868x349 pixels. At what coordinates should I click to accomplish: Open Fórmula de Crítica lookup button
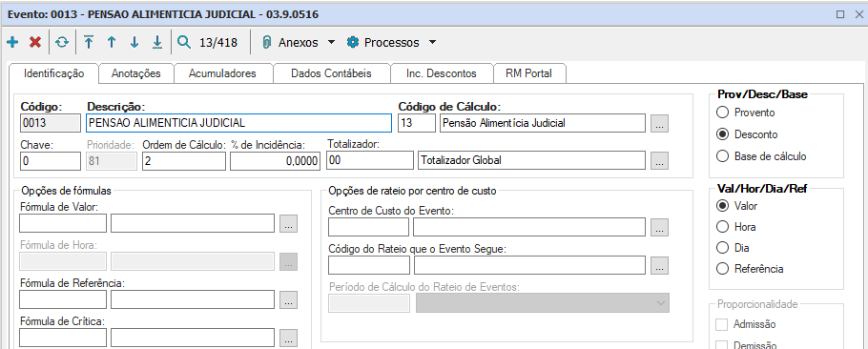288,337
